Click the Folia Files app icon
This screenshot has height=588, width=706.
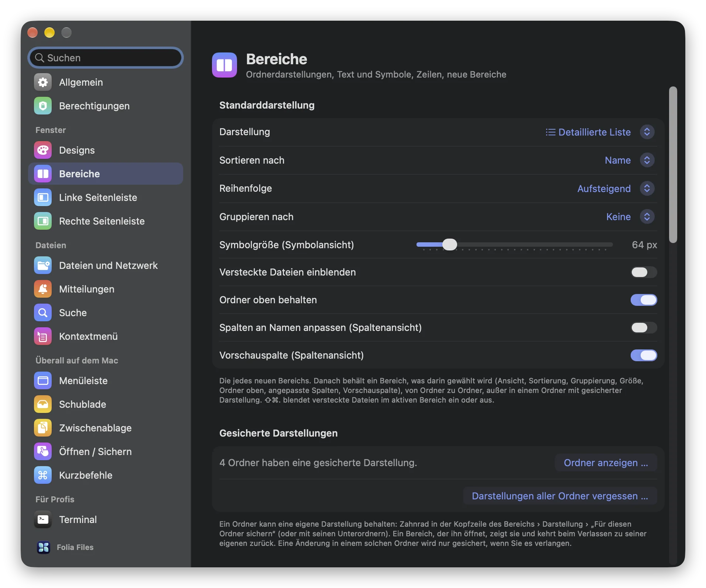click(44, 547)
